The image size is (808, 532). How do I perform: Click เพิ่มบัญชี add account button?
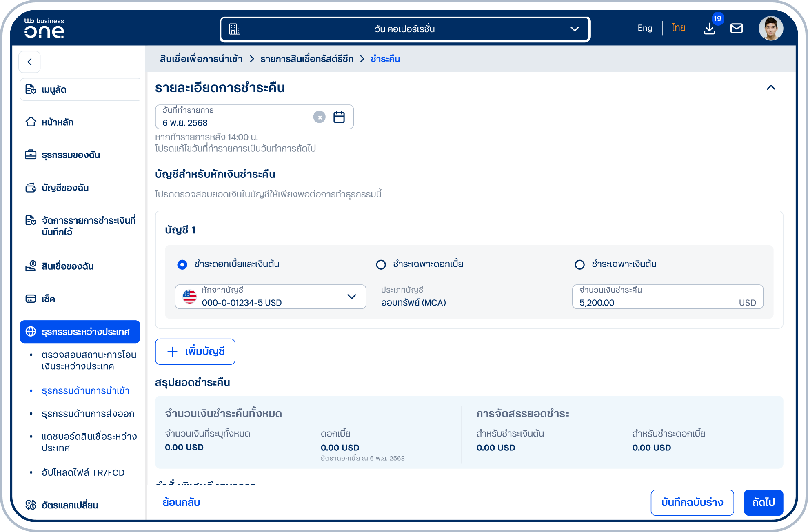(195, 352)
